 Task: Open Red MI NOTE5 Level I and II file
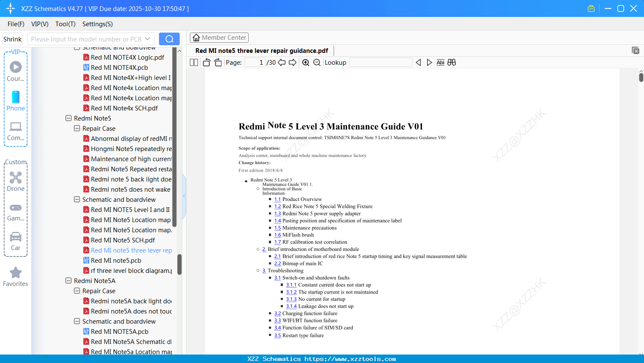pos(126,210)
